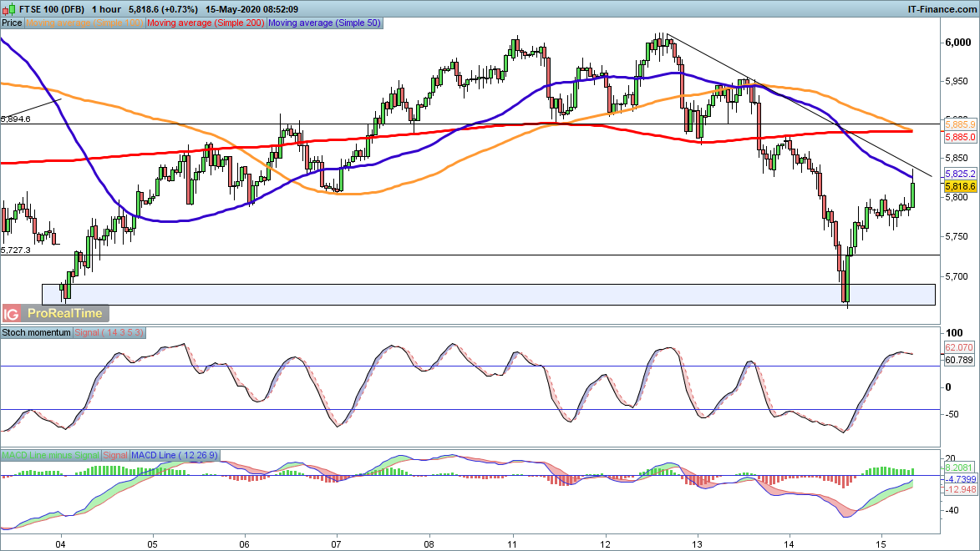Viewport: 980px width, 551px height.
Task: Click the MACD panel Signal label
Action: click(x=115, y=456)
